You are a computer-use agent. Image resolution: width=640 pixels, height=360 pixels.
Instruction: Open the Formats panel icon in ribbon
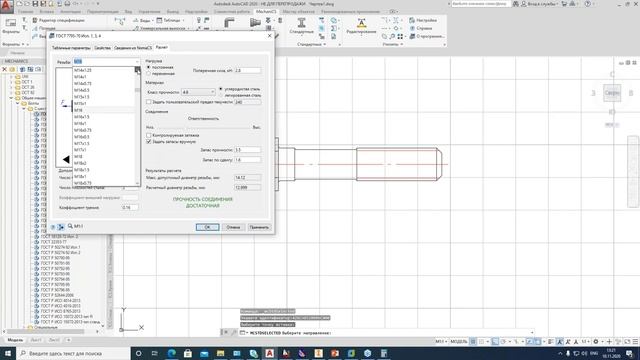[11, 24]
